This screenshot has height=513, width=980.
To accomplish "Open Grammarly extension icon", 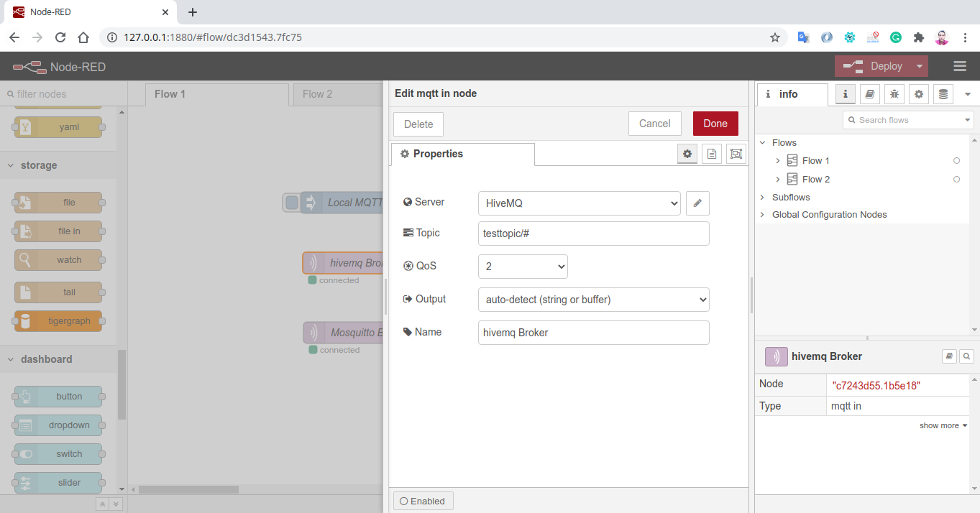I will [896, 37].
